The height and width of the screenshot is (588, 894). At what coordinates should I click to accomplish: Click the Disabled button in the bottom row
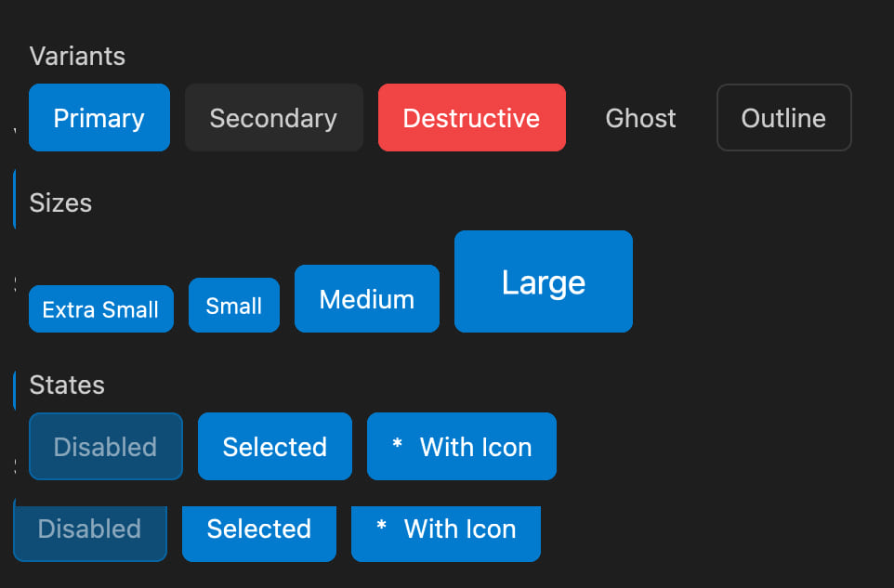tap(89, 529)
